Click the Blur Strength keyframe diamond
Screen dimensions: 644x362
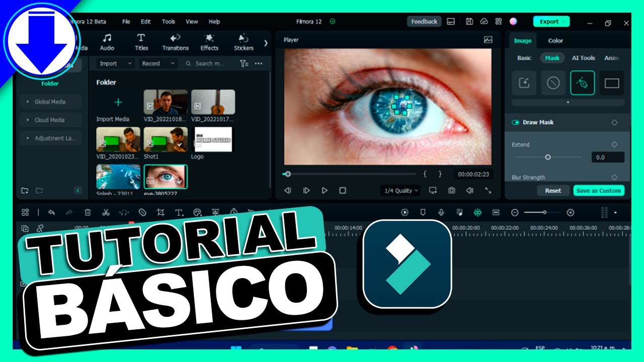tap(614, 177)
